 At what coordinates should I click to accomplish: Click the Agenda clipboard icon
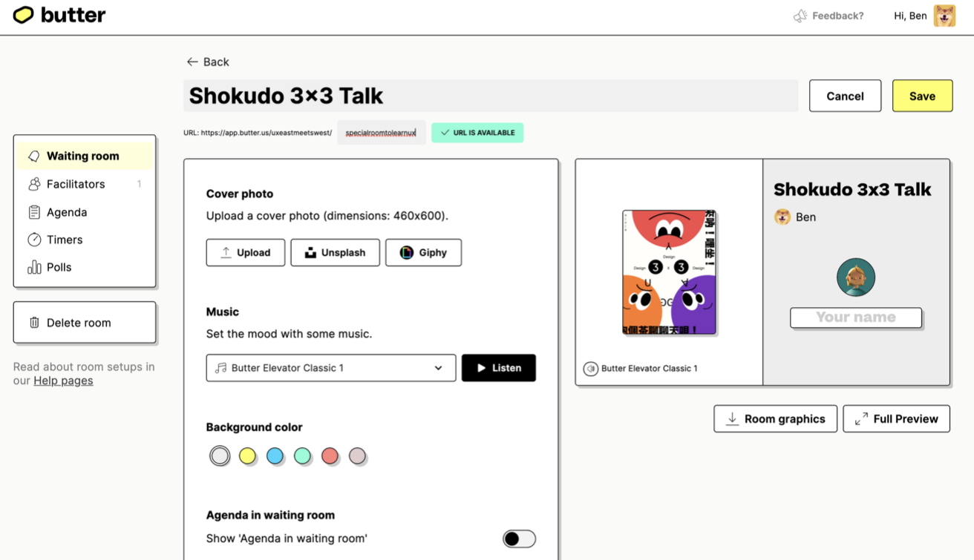34,212
